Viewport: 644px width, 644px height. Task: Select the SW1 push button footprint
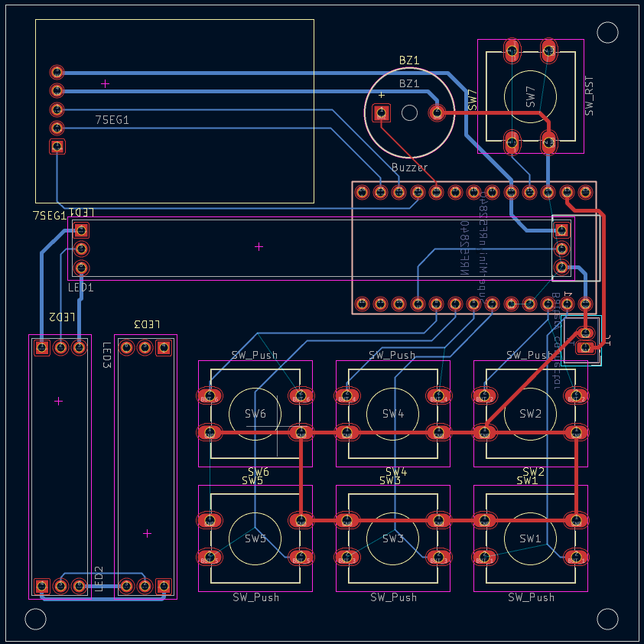pyautogui.click(x=530, y=538)
